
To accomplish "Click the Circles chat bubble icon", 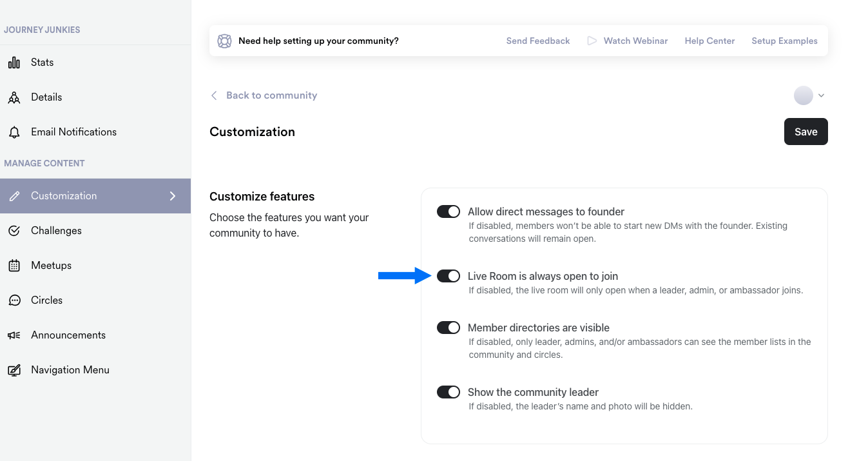I will [x=14, y=300].
